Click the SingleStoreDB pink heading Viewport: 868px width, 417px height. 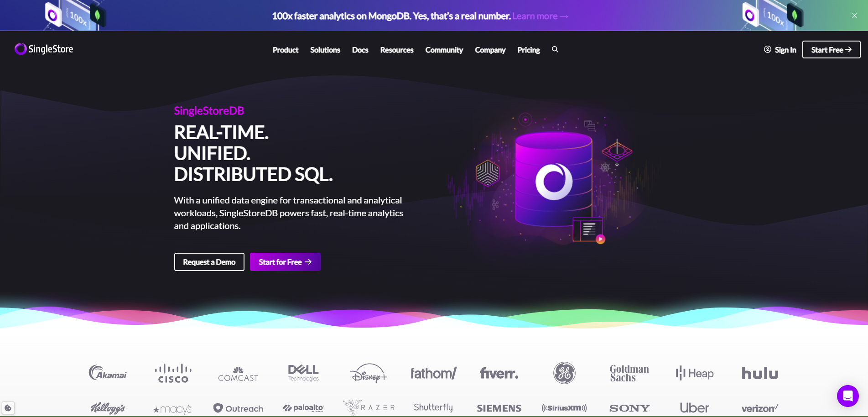(209, 111)
